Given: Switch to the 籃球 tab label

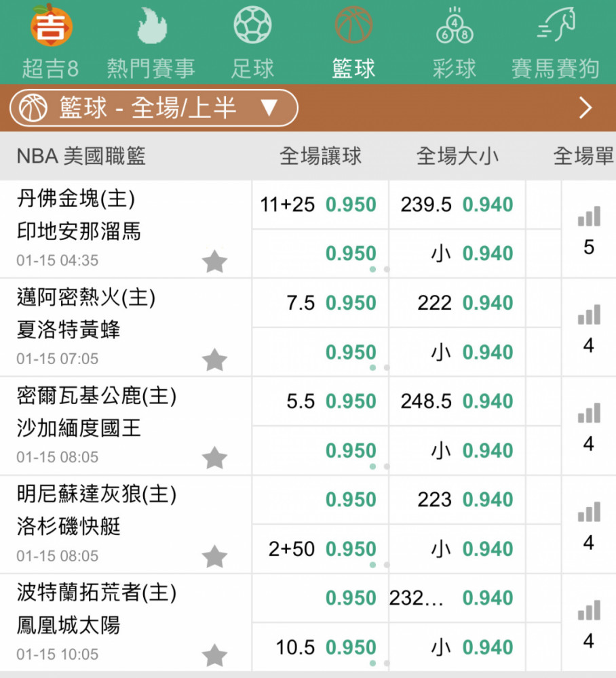Looking at the screenshot, I should click(353, 68).
